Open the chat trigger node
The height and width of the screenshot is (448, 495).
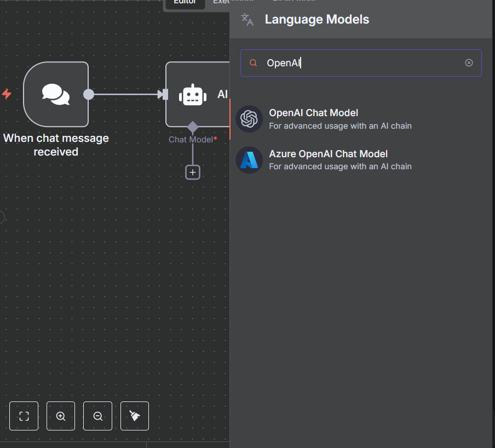[56, 94]
